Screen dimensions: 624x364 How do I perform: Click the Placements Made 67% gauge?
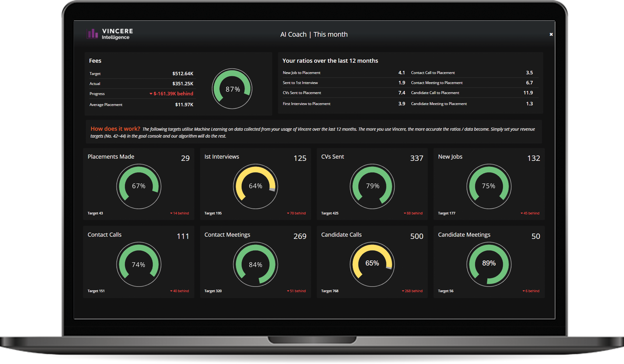tap(139, 186)
